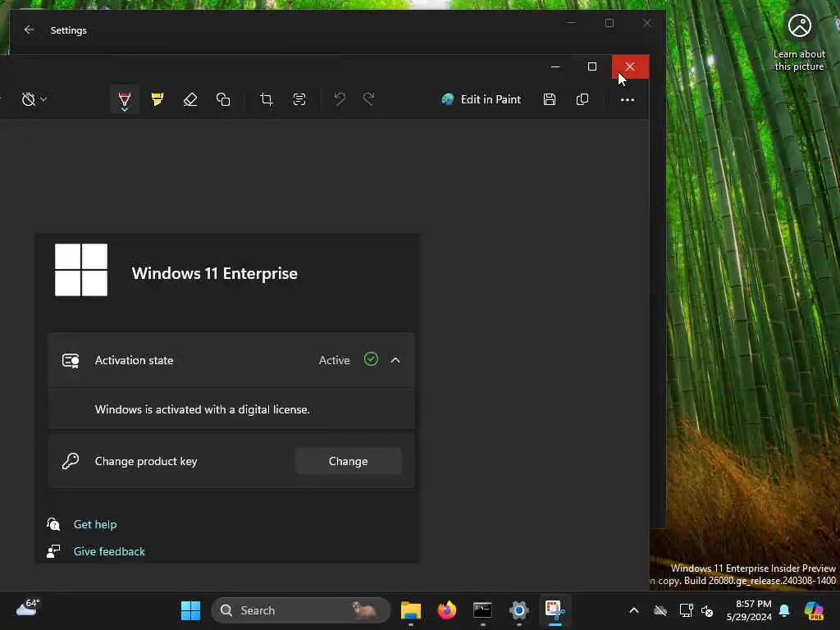Open the weather widget showing 64°
The width and height of the screenshot is (840, 630).
click(28, 608)
